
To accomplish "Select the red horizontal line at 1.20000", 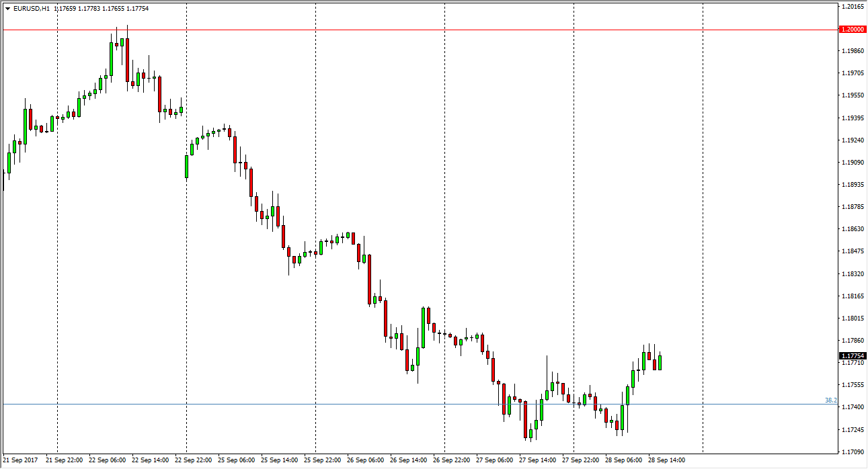I will tap(403, 30).
